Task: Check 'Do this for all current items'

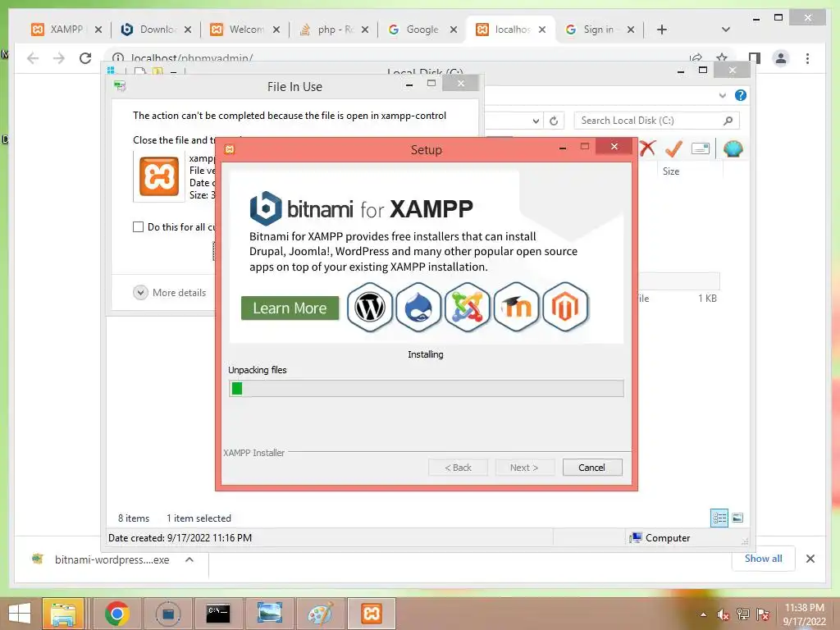Action: click(138, 226)
